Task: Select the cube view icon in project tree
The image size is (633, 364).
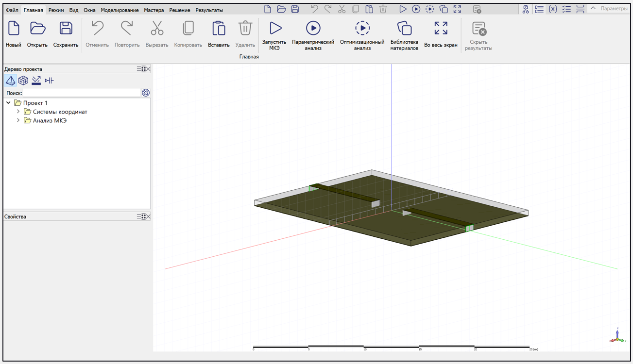Action: point(23,81)
